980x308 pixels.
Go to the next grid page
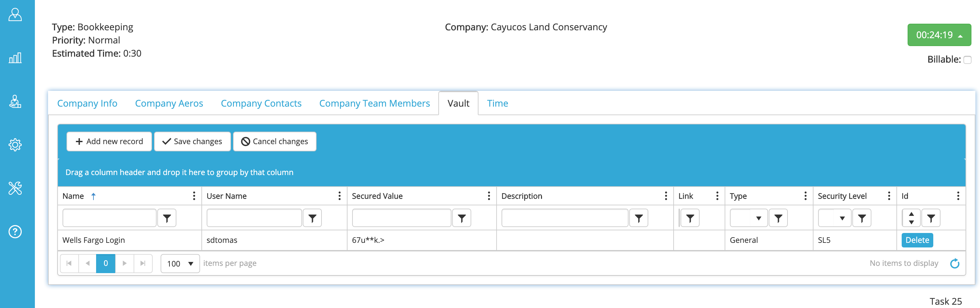point(124,263)
